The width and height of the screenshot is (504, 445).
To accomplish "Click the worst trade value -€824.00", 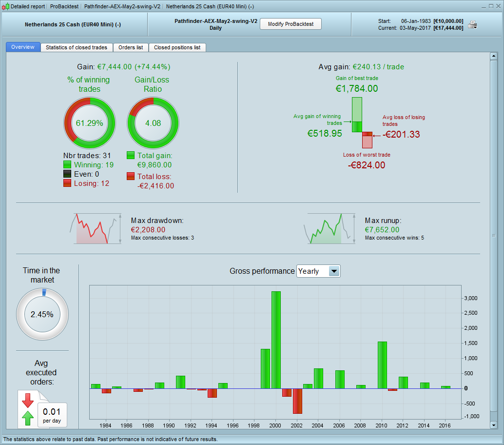I will pos(367,165).
